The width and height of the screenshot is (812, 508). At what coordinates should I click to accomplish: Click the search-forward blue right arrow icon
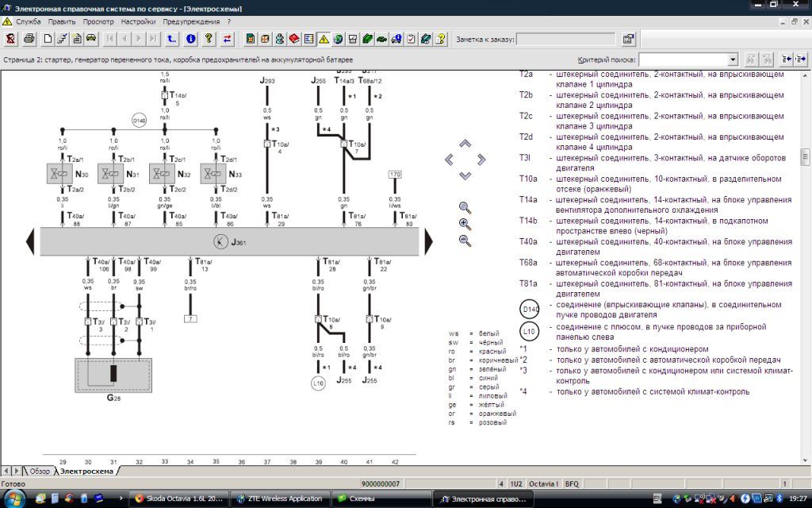coord(801,59)
